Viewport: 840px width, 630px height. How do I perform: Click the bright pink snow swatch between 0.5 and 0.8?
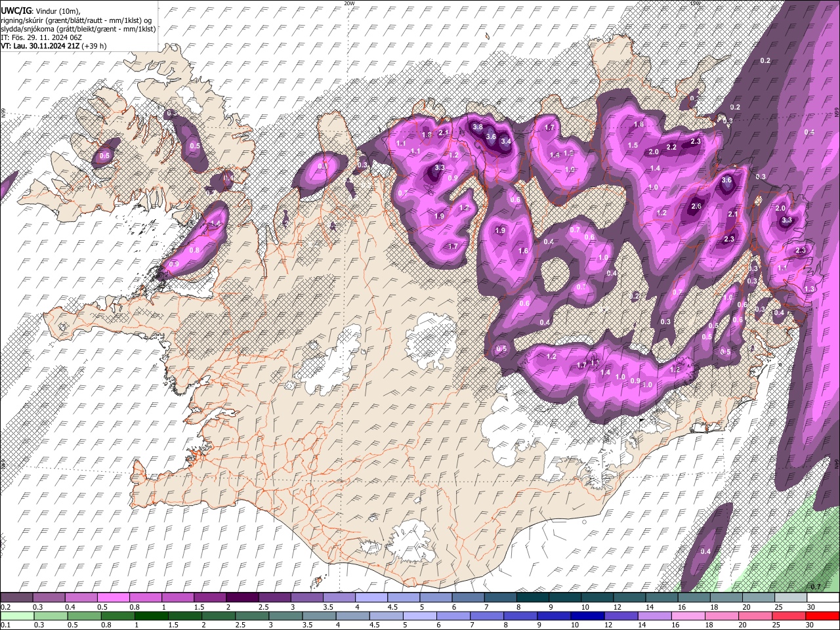click(114, 598)
